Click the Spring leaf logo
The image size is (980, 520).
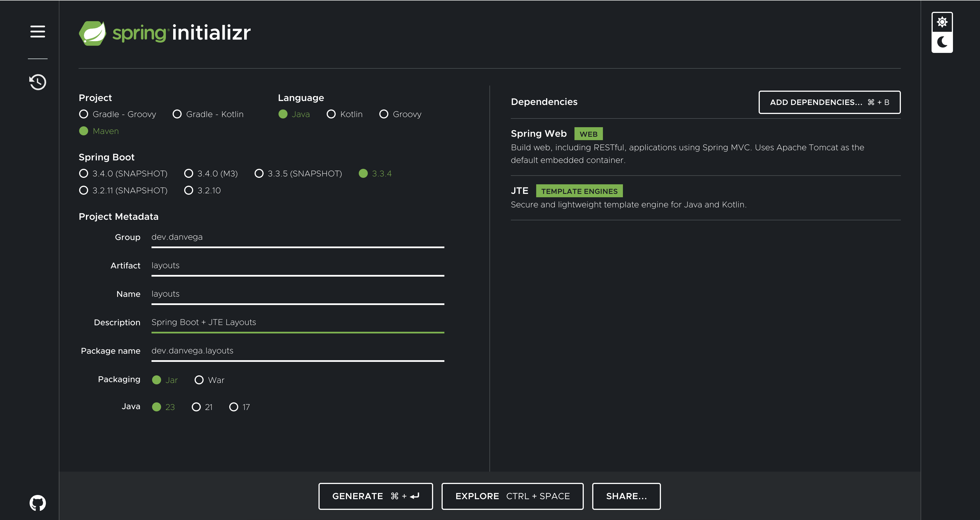92,33
